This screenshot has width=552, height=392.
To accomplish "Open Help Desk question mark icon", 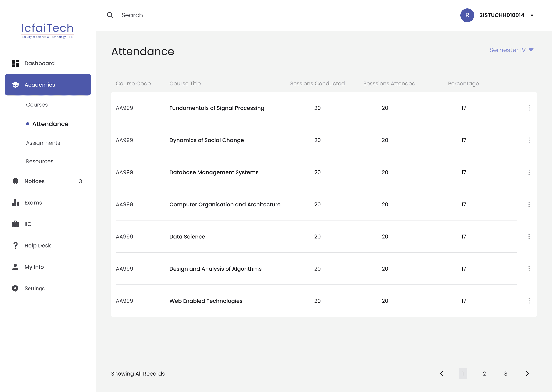I will coord(15,246).
